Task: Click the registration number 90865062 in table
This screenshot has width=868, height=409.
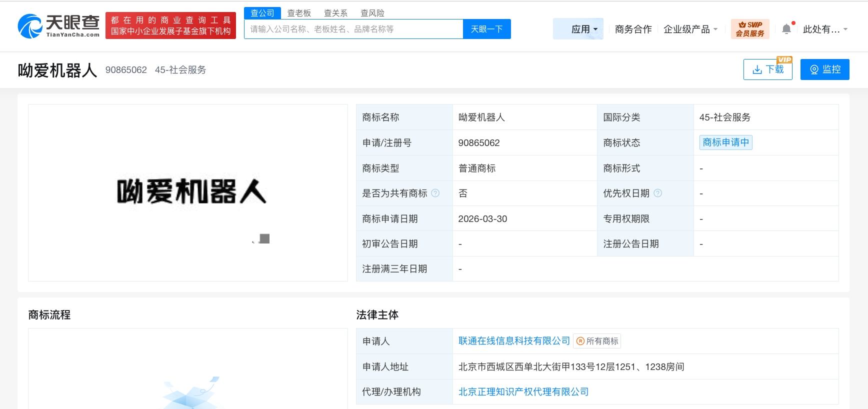Action: pyautogui.click(x=479, y=142)
